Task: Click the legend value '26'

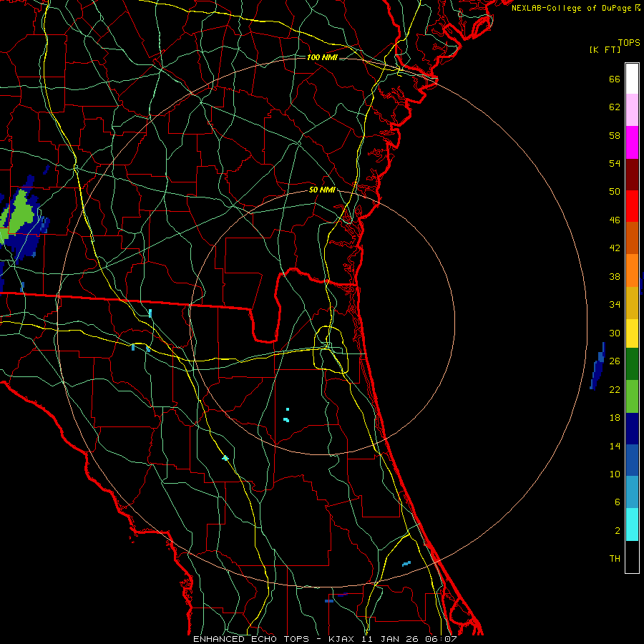Action: point(615,361)
